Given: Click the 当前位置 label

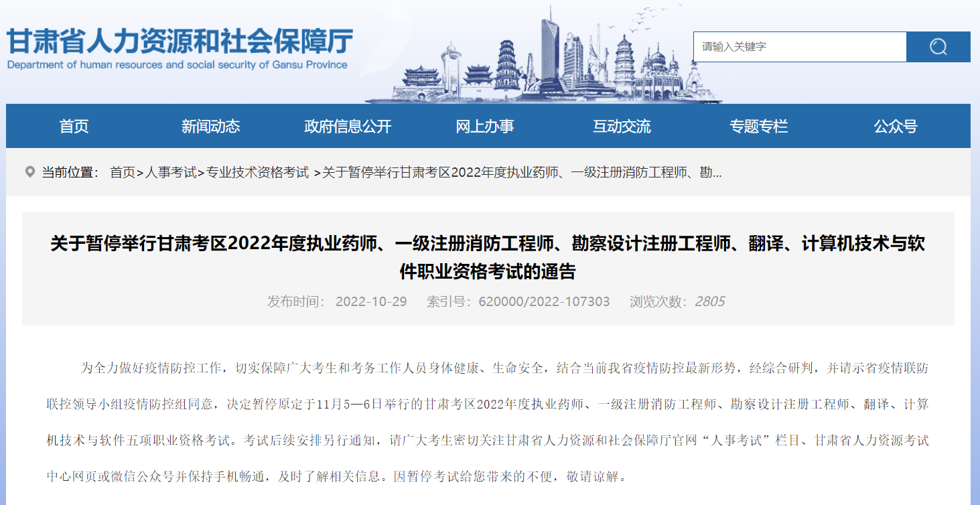Looking at the screenshot, I should point(71,172).
